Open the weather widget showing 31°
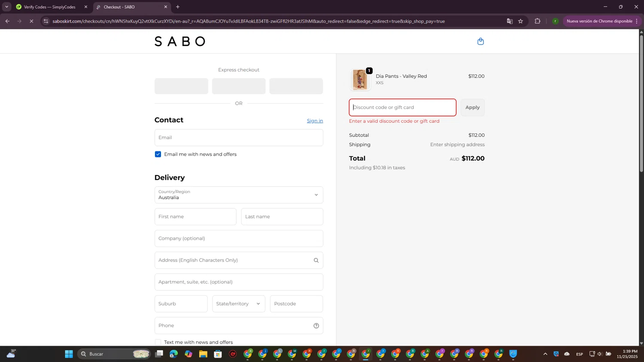The width and height of the screenshot is (644, 362). [x=11, y=353]
